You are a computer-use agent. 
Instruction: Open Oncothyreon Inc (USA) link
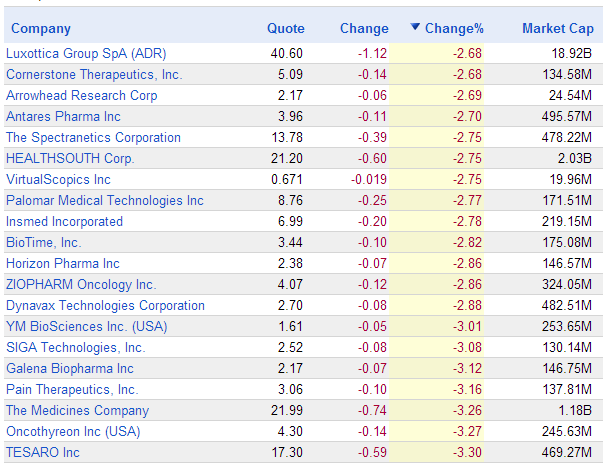73,431
